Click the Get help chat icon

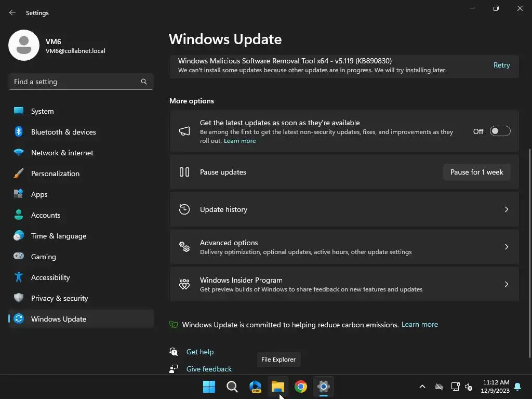(174, 352)
